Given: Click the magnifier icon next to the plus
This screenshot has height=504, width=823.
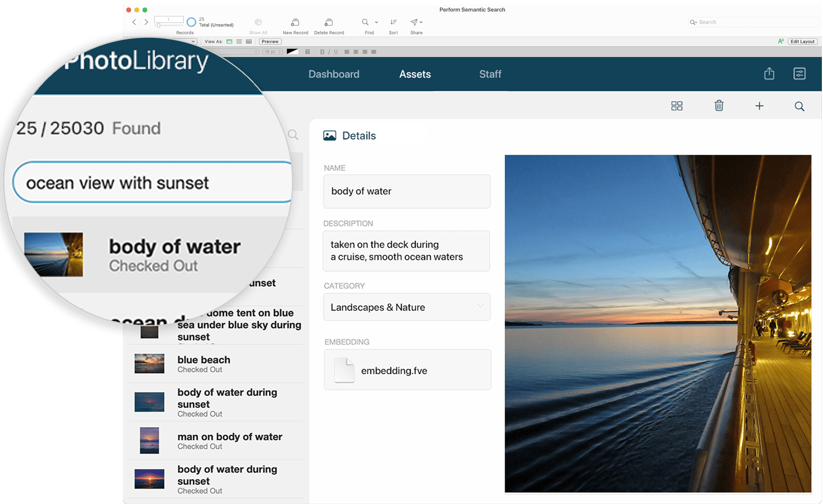Looking at the screenshot, I should (x=799, y=106).
